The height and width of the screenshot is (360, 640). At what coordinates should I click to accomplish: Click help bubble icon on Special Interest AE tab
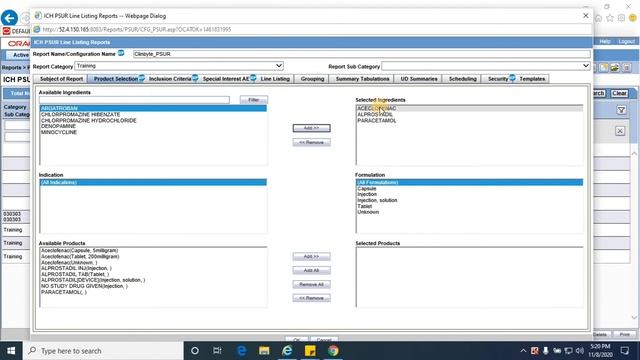click(253, 78)
